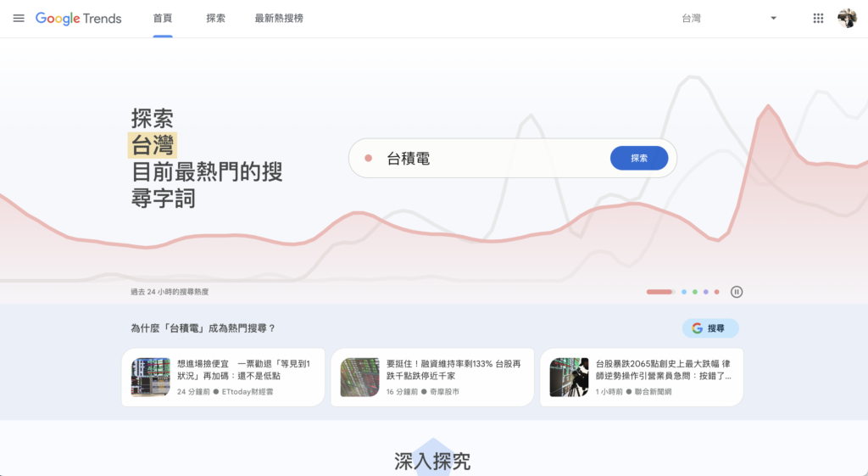868x476 pixels.
Task: Switch to the 首頁 tab
Action: [x=163, y=19]
